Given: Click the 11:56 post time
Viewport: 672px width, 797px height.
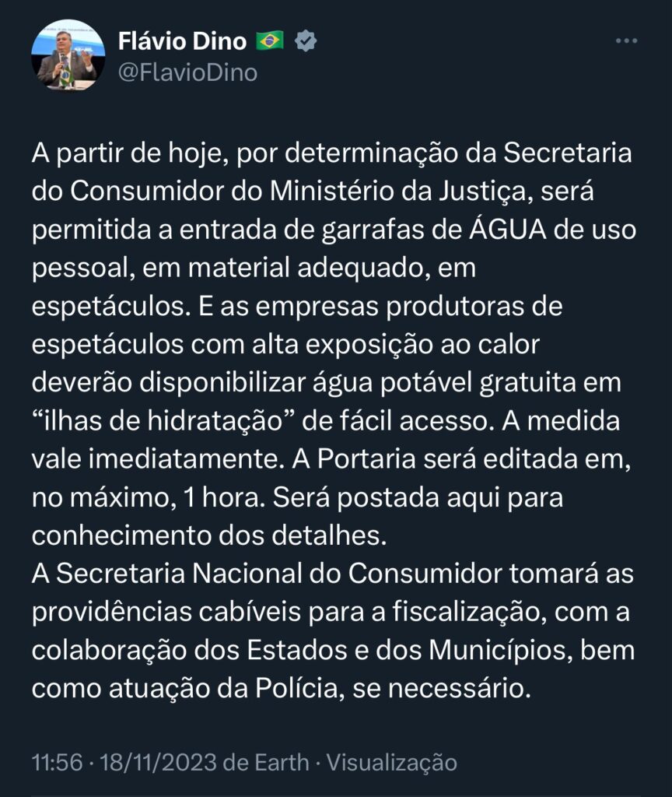Looking at the screenshot, I should point(57,763).
